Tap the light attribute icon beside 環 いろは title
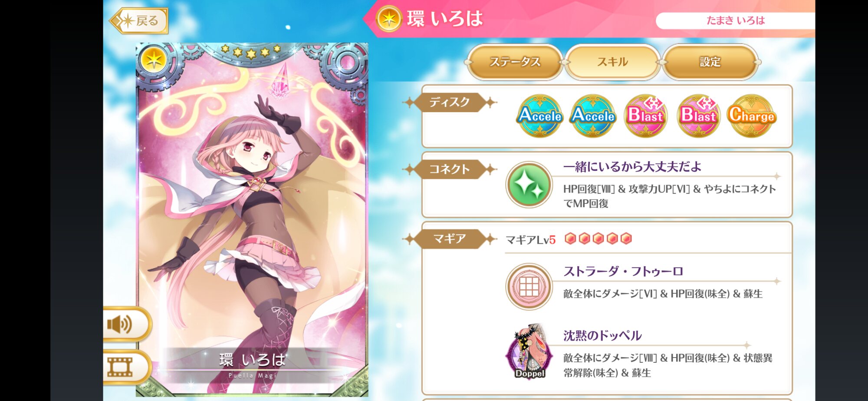Screen dimensions: 868x401 point(388,19)
